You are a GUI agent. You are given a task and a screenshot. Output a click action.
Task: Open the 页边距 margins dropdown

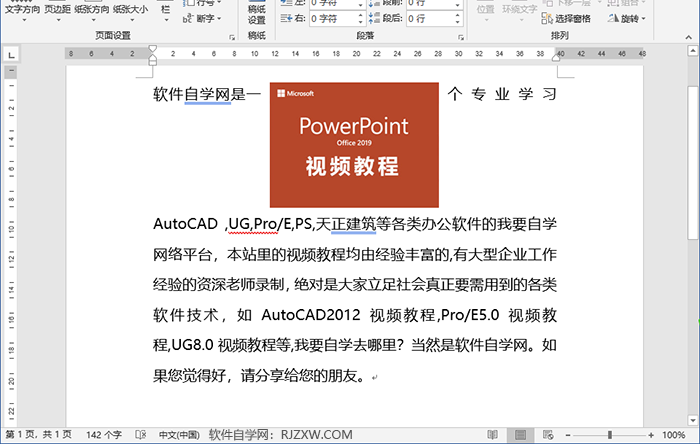[x=58, y=12]
